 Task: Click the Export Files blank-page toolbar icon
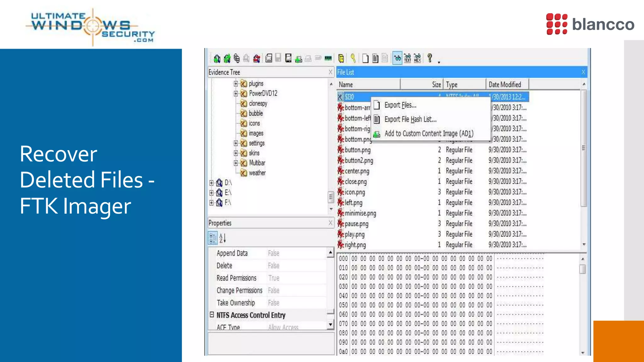coord(365,58)
